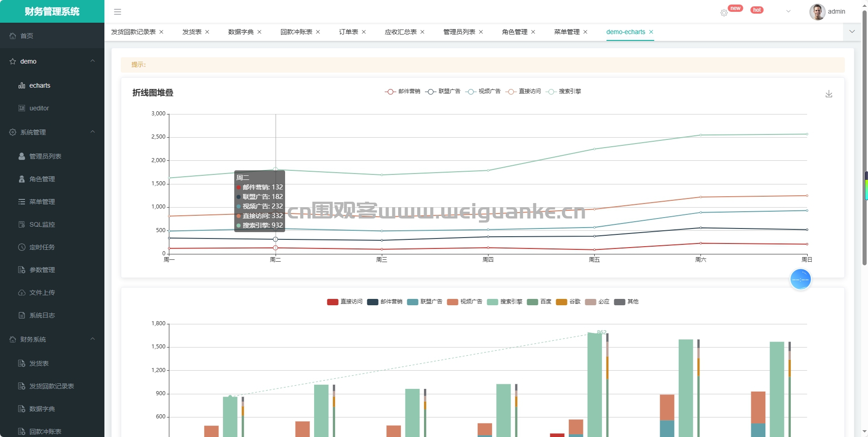Click the cloud icon beside 文件上传
Screen dimensions: 868x437
click(22, 293)
